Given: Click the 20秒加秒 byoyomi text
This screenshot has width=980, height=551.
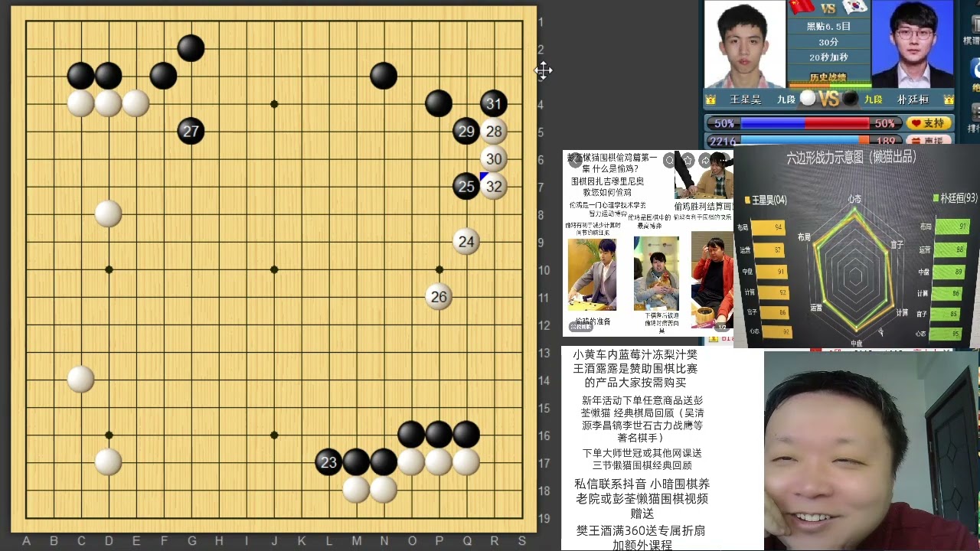Looking at the screenshot, I should pyautogui.click(x=828, y=57).
